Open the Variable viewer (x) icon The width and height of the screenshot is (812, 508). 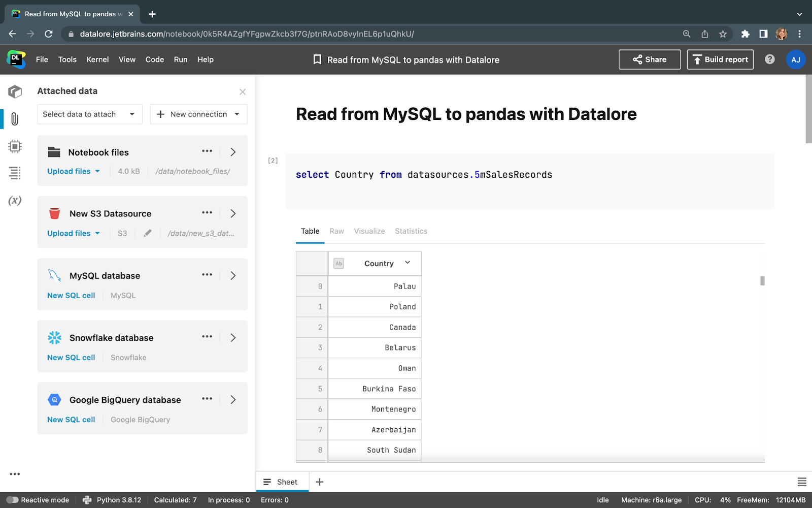[15, 201]
